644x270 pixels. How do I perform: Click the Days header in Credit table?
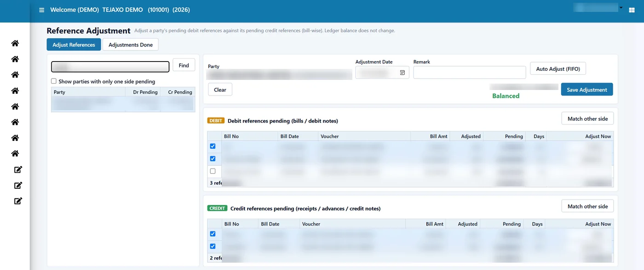click(534, 224)
